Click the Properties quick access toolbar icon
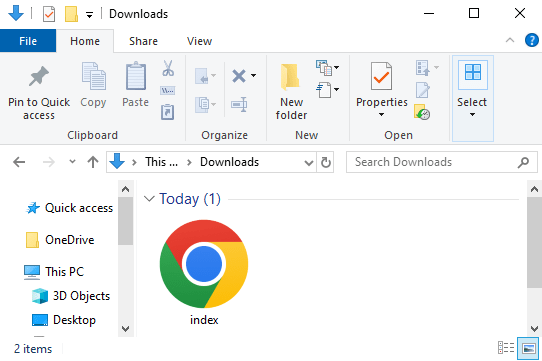 (49, 14)
